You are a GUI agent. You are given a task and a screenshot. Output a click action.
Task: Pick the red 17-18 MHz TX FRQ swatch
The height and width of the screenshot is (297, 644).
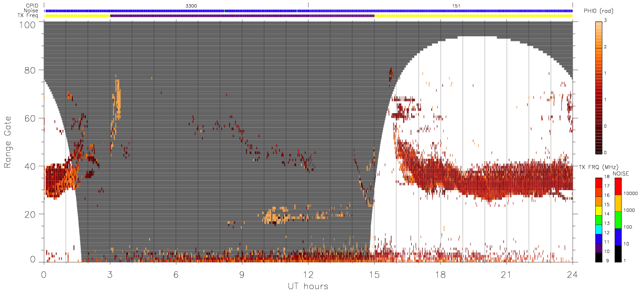click(x=598, y=183)
